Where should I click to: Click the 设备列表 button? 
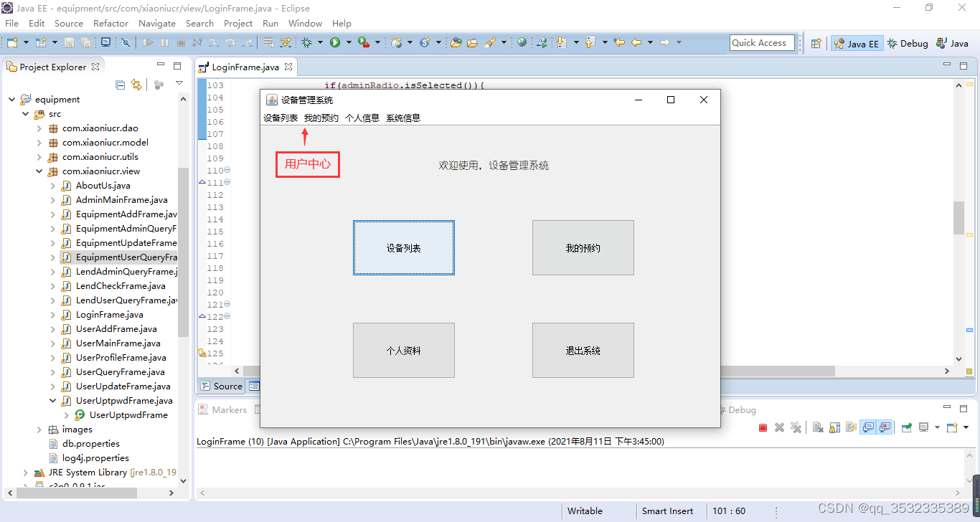pyautogui.click(x=403, y=247)
